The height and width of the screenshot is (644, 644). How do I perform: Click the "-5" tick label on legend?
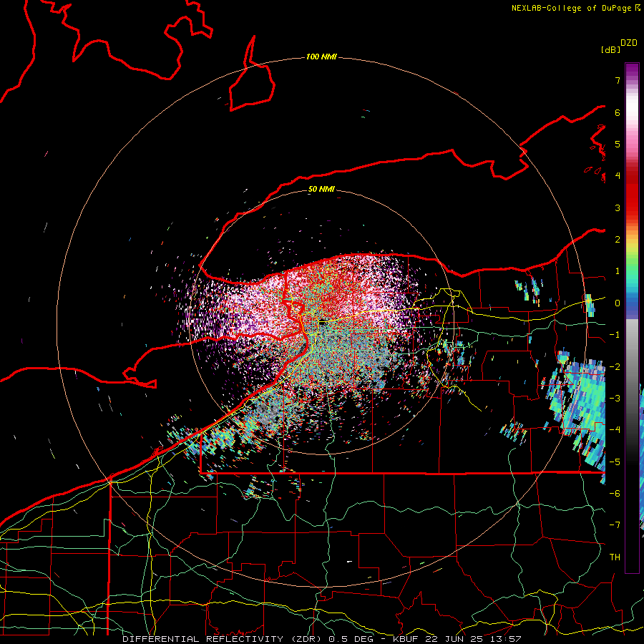[x=615, y=462]
